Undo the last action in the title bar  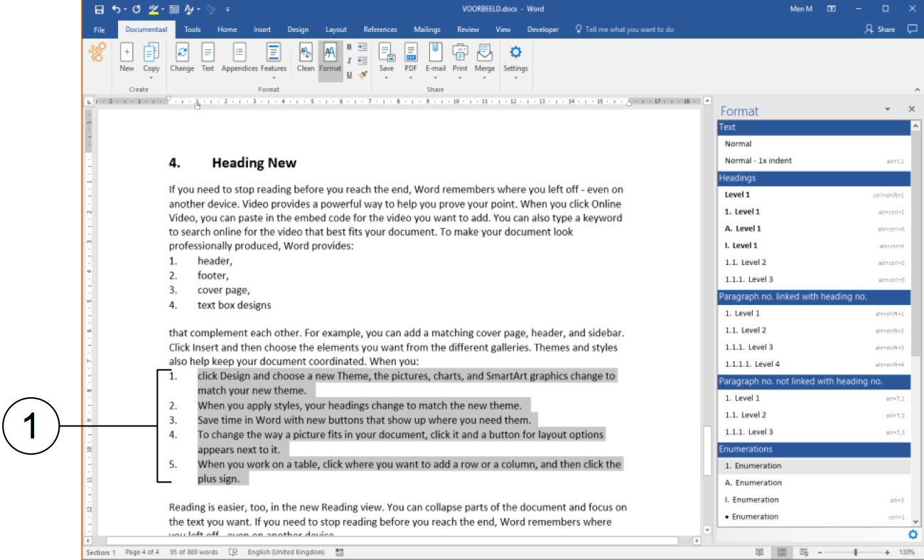(x=117, y=9)
